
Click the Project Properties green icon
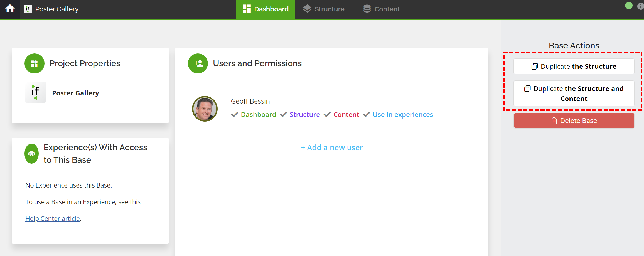point(35,63)
